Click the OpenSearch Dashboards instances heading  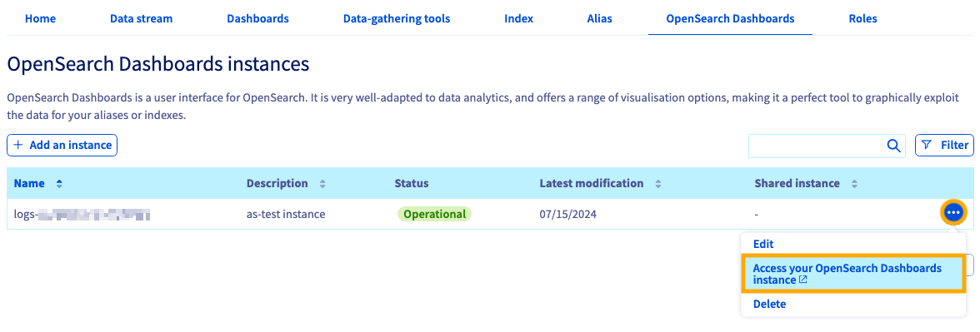click(158, 64)
